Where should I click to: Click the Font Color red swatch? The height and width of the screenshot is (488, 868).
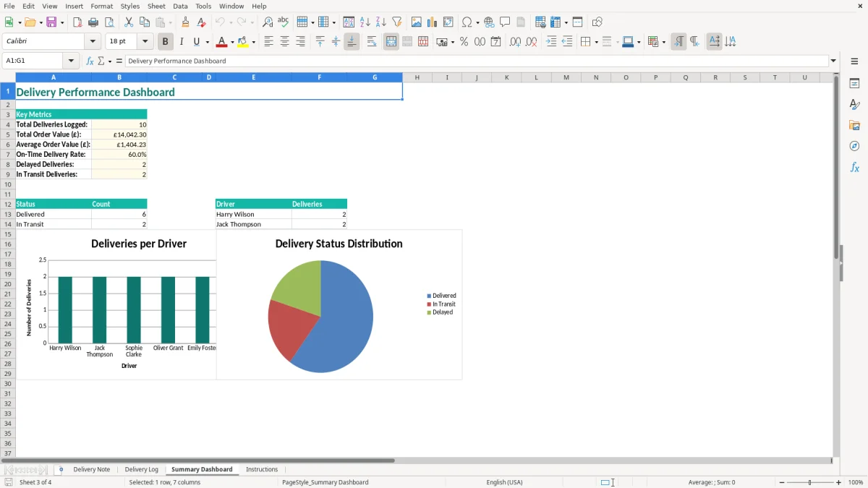point(221,42)
